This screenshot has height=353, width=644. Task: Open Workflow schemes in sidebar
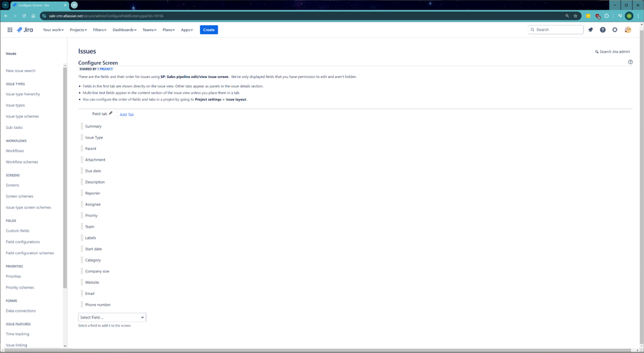pos(22,162)
